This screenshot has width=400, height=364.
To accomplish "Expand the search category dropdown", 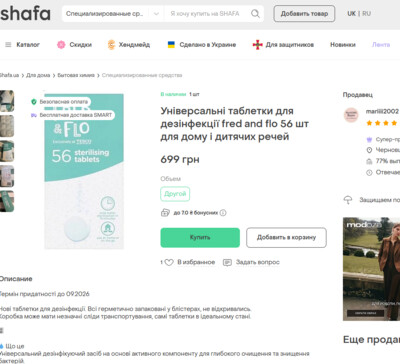I will [156, 14].
